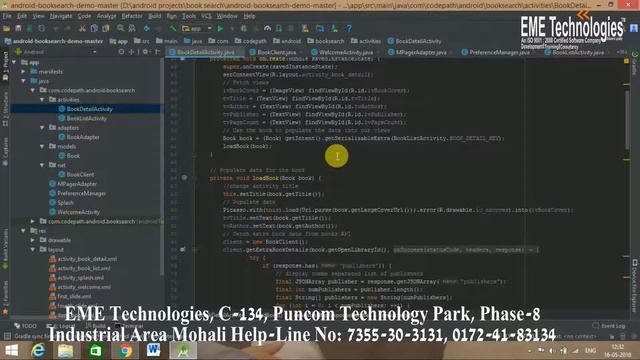Click the Replace toolbar icon

(132, 28)
